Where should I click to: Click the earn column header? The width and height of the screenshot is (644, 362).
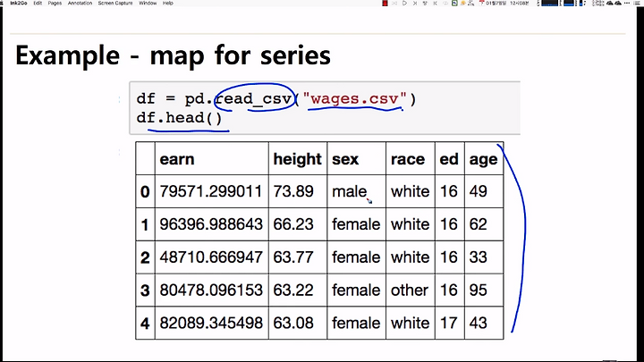tap(177, 159)
